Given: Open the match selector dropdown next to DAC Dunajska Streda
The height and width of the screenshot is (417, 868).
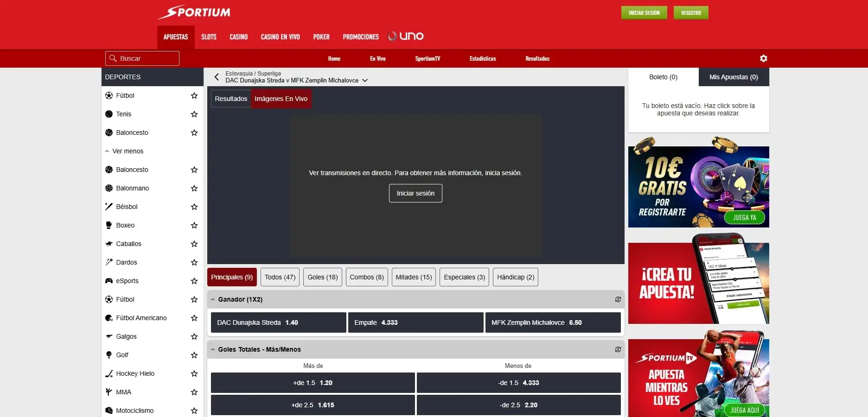Looking at the screenshot, I should pyautogui.click(x=365, y=80).
